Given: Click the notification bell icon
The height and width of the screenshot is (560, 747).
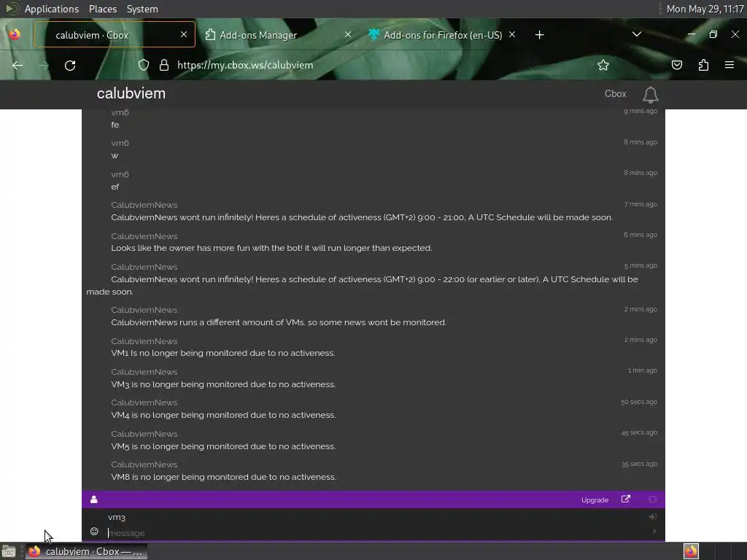Looking at the screenshot, I should pos(650,94).
